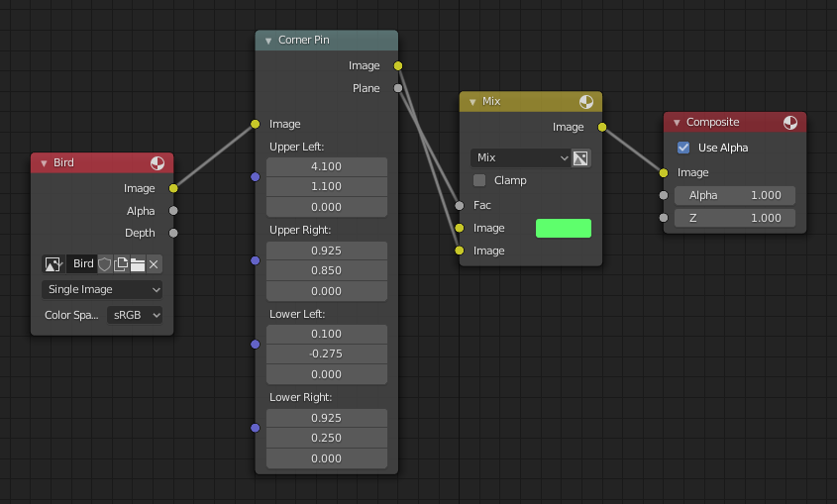This screenshot has height=504, width=837.
Task: Toggle include alpha icon in Mix node
Action: pyautogui.click(x=580, y=157)
